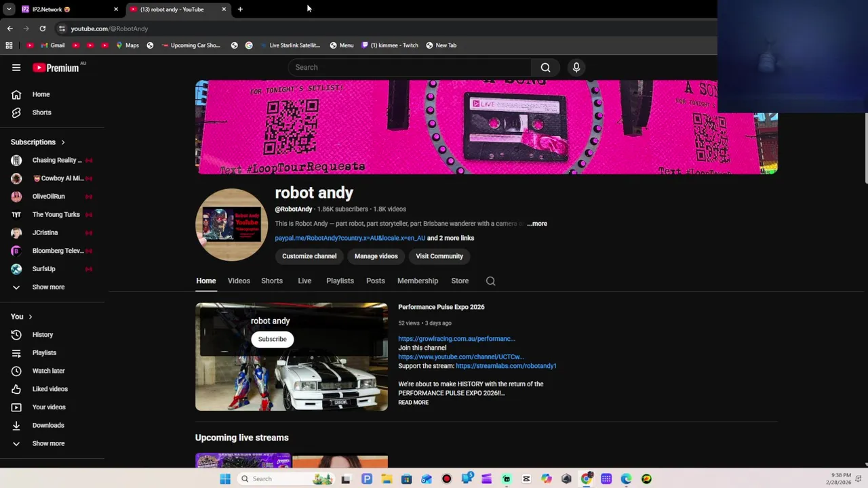Screen dimensions: 868x488
Task: Switch to the Videos channel tab
Action: 239,281
